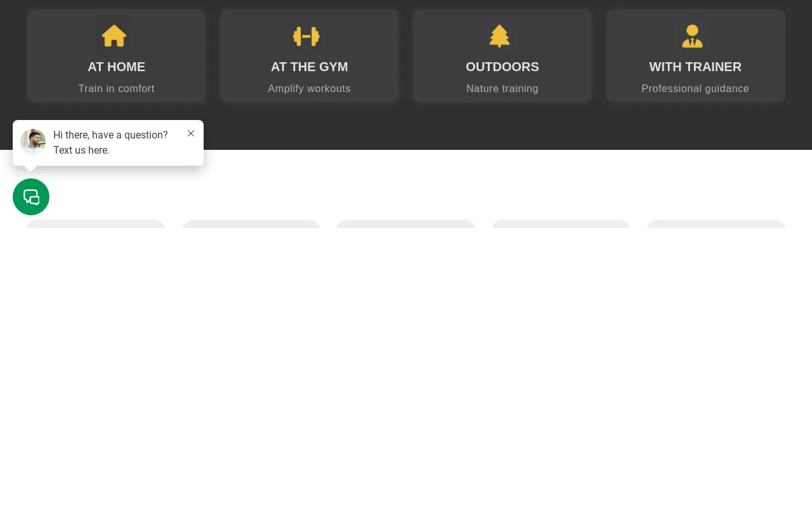This screenshot has height=508, width=812.
Task: Click the 'Train in comfort' subtitle
Action: pos(116,89)
